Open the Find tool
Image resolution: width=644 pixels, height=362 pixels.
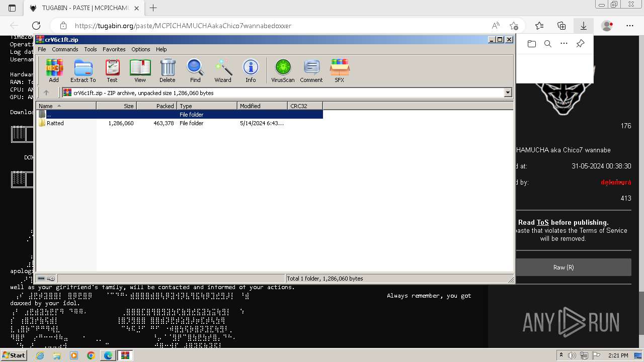click(195, 71)
